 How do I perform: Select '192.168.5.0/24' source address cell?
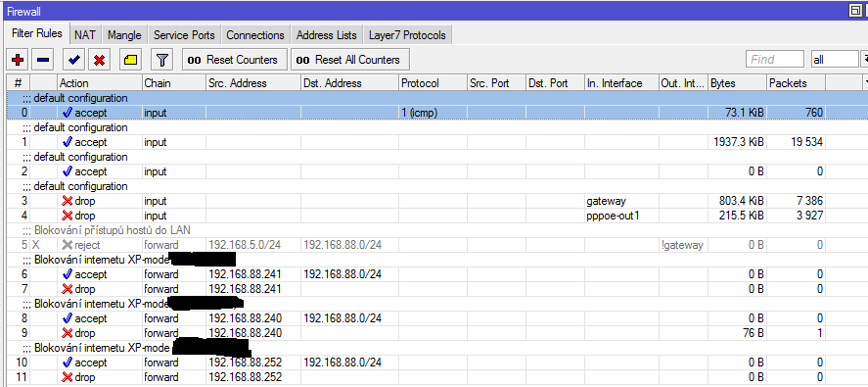tap(253, 245)
